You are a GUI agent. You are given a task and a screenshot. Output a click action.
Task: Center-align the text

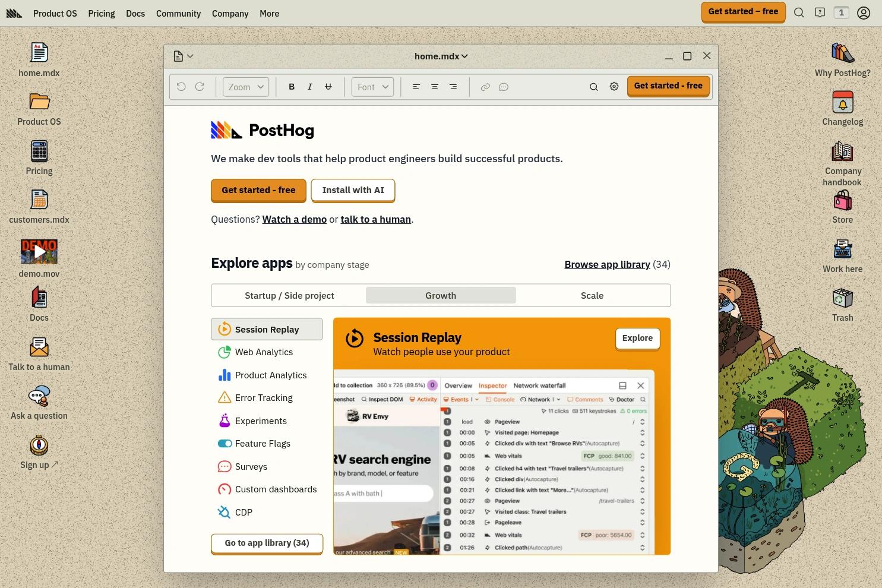[435, 87]
